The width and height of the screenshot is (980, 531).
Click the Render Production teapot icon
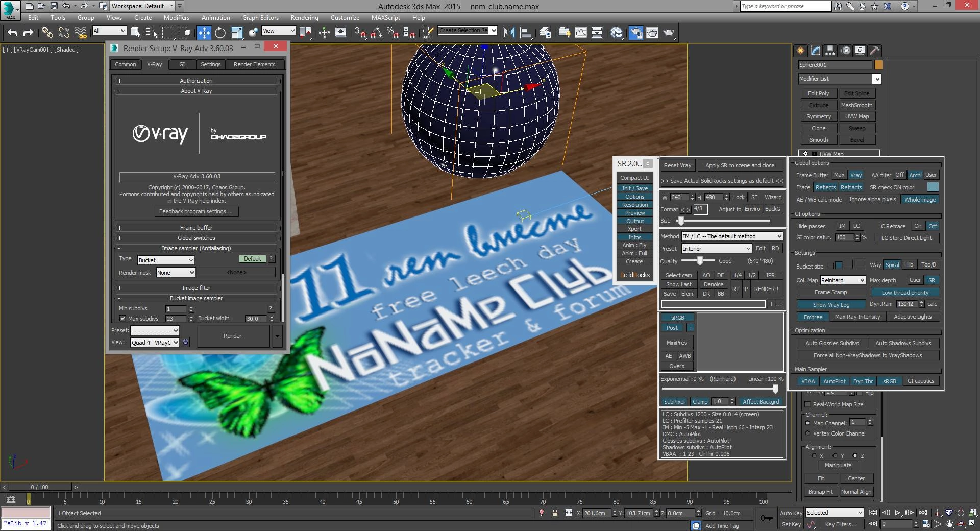669,33
